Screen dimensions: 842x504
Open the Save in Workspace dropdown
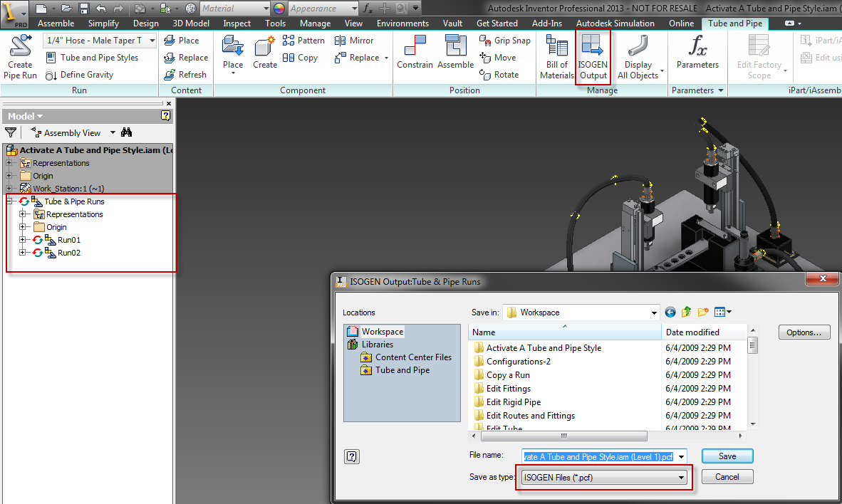[x=653, y=313]
